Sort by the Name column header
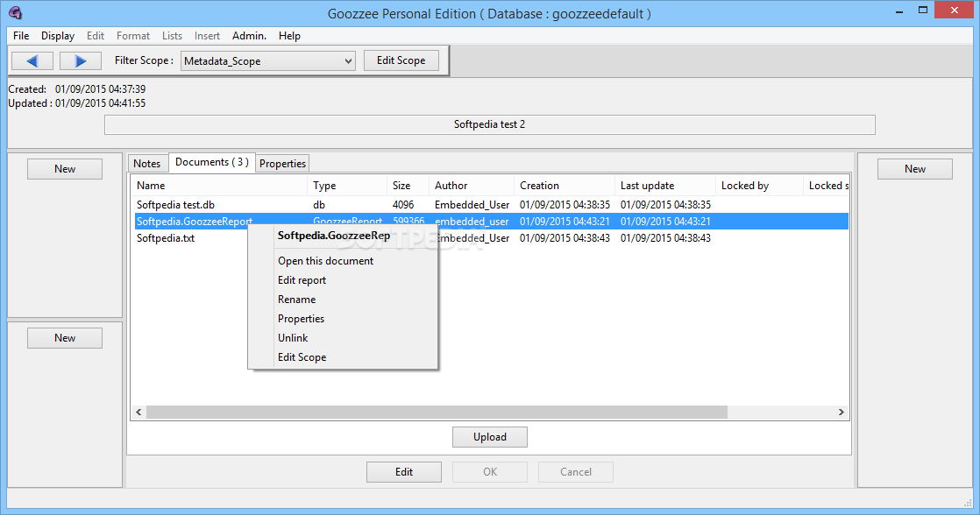This screenshot has width=980, height=515. coord(219,186)
